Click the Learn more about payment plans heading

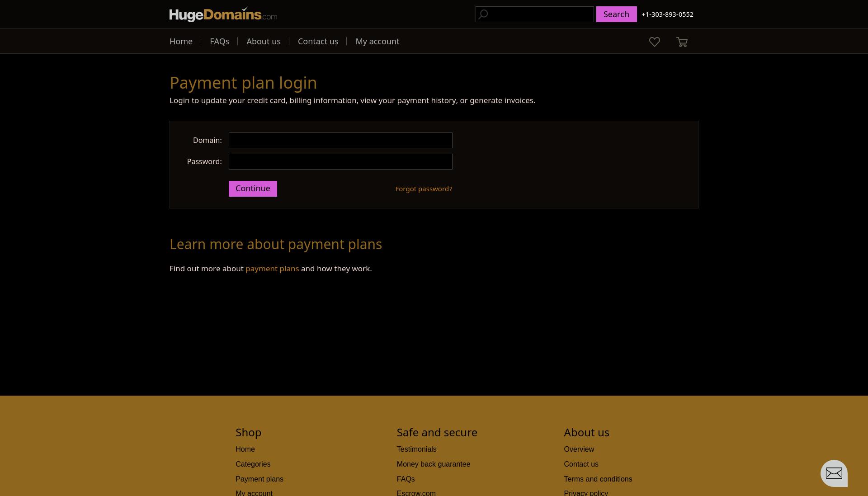(276, 244)
